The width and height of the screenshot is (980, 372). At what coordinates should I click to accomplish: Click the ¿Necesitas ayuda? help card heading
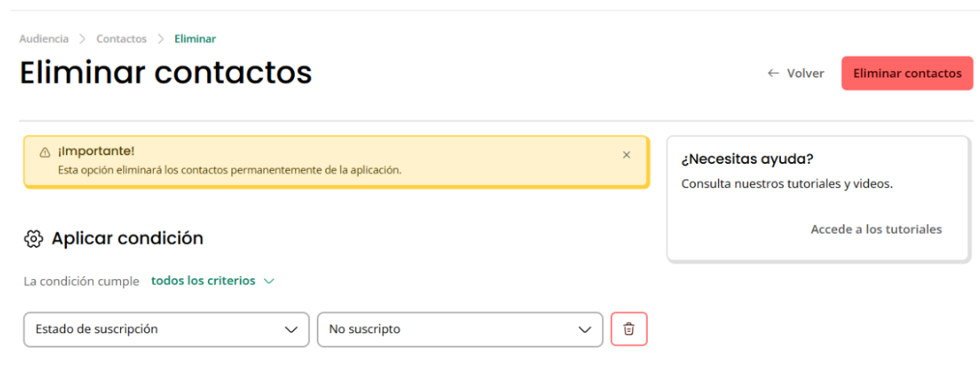click(747, 159)
